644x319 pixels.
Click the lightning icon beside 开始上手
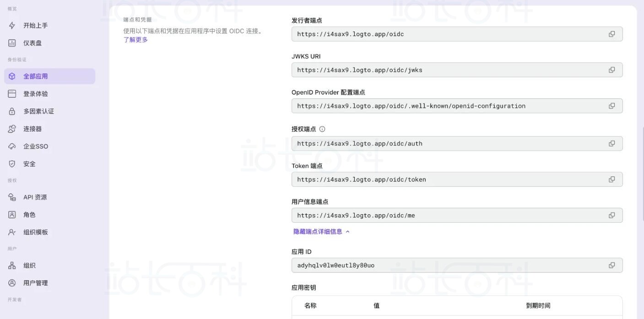tap(12, 26)
